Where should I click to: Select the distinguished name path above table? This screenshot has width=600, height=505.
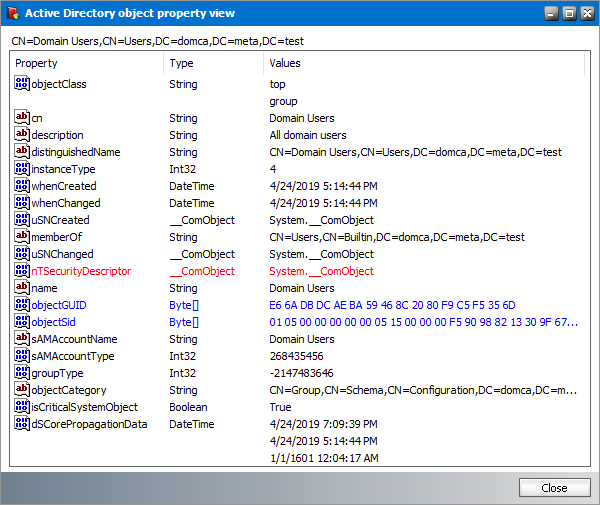(157, 41)
